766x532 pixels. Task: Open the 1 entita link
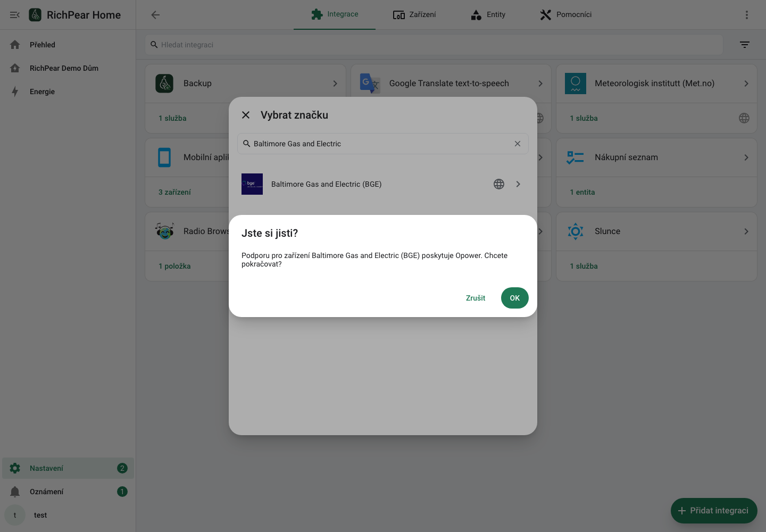582,192
